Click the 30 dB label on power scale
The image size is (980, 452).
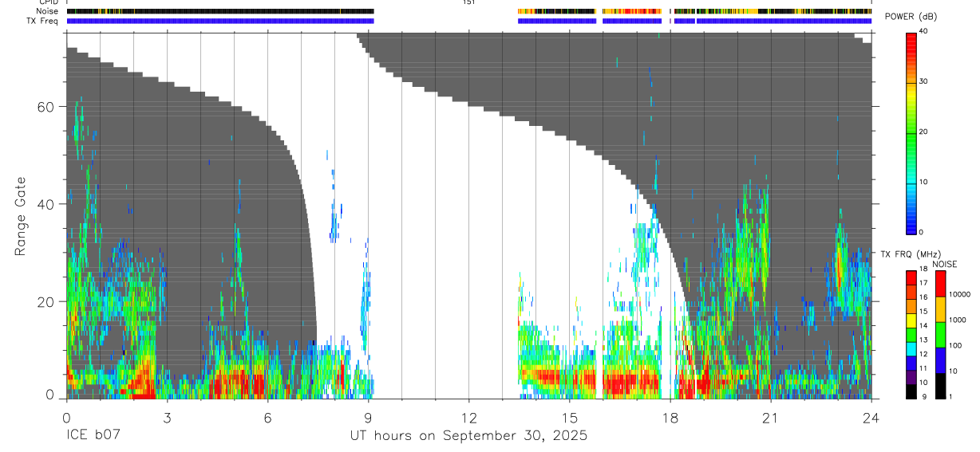coord(923,81)
